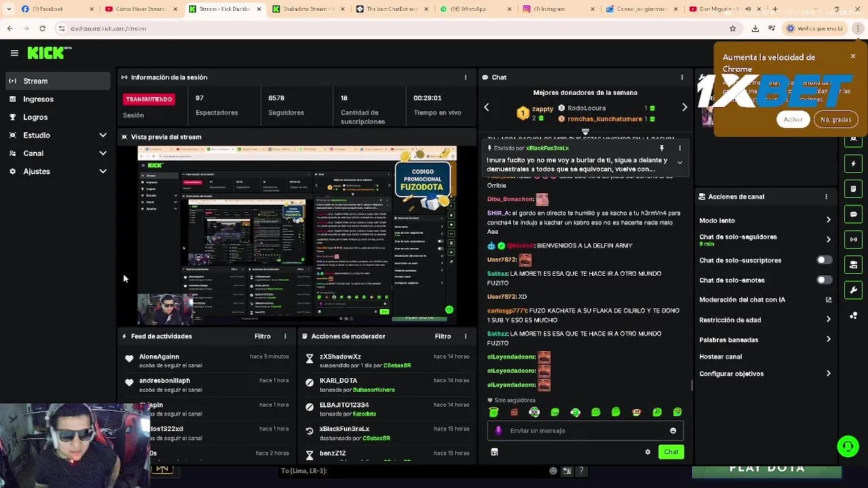Click the green Chat send button

[671, 452]
